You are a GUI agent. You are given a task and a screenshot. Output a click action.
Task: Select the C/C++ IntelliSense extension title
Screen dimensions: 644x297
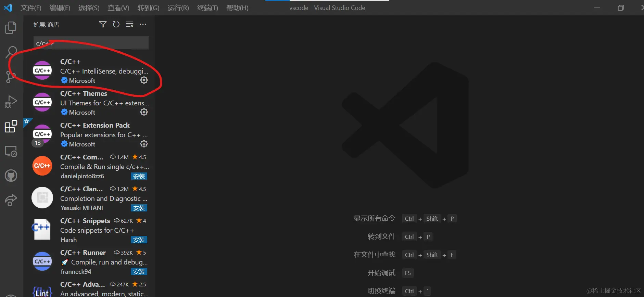[71, 62]
